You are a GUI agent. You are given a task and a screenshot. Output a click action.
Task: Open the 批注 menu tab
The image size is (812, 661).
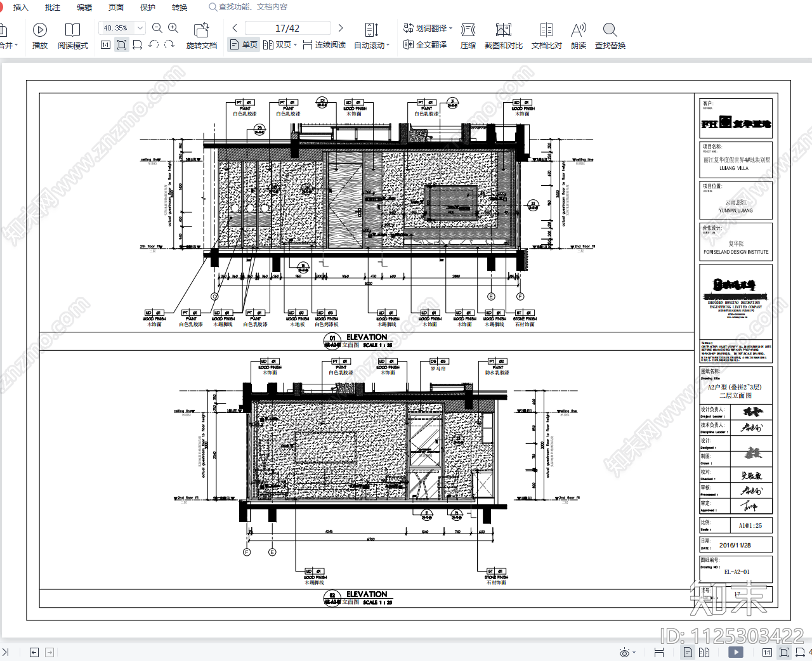tap(53, 8)
